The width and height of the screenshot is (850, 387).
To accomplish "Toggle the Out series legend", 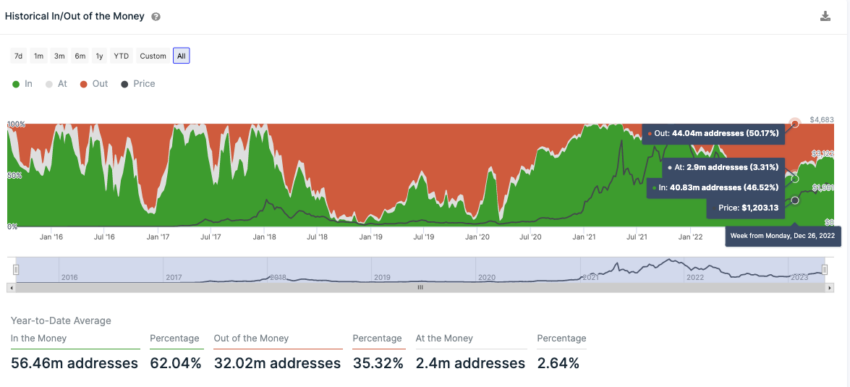I will (94, 84).
